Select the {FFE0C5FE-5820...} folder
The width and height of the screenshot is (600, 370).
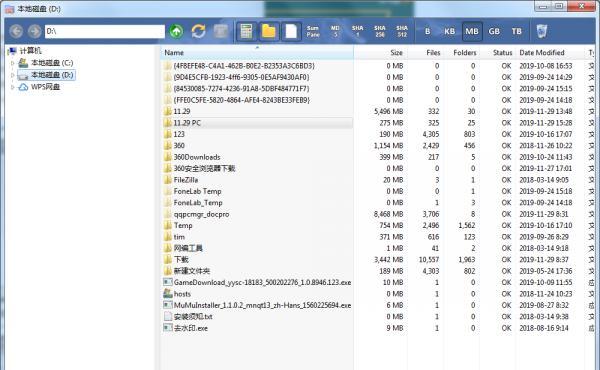[x=241, y=100]
